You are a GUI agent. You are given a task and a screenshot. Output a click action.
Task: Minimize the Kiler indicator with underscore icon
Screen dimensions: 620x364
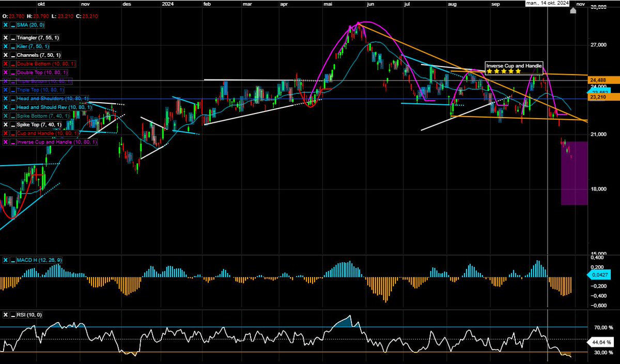tap(13, 46)
